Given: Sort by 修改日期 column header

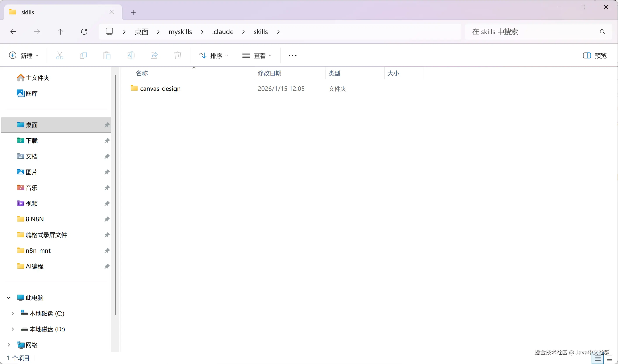Looking at the screenshot, I should 269,73.
